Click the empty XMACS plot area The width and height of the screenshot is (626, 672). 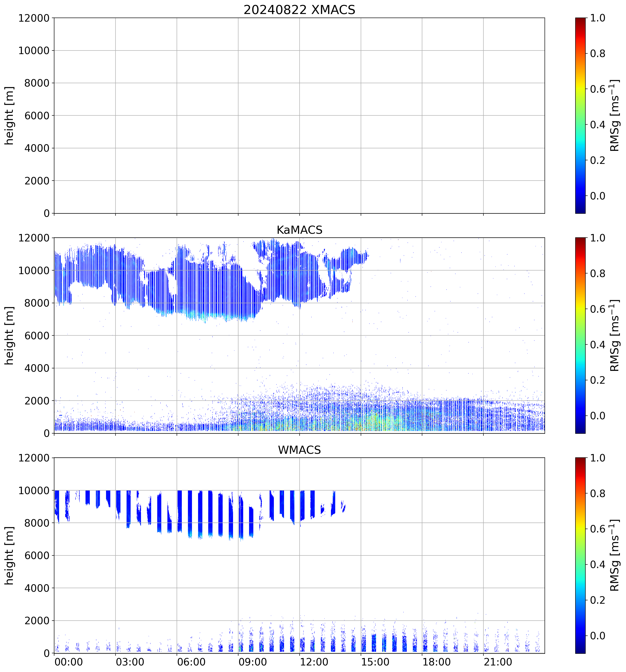(x=299, y=116)
